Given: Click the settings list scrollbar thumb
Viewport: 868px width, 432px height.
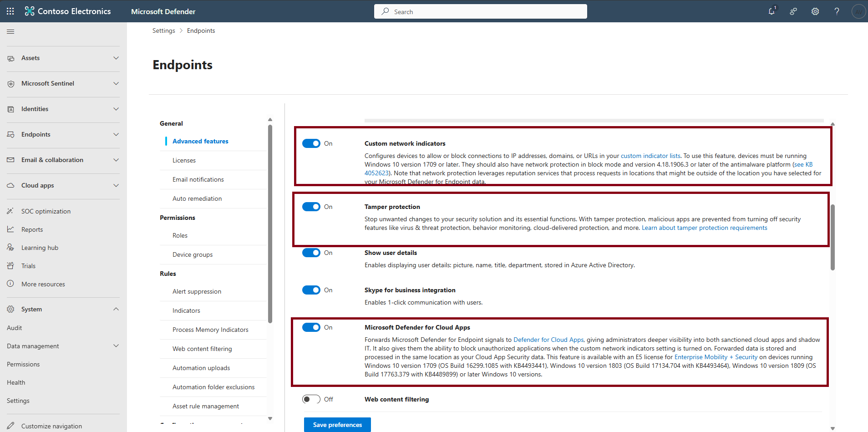Looking at the screenshot, I should coord(270,224).
